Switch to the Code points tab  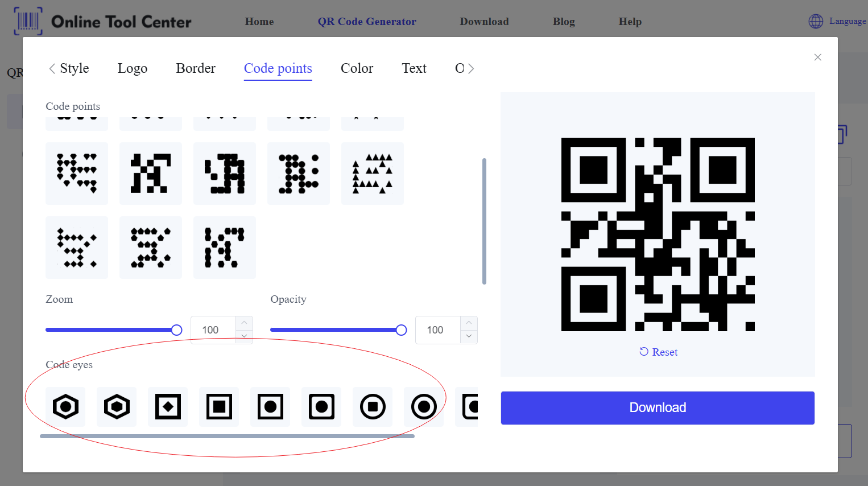(278, 68)
